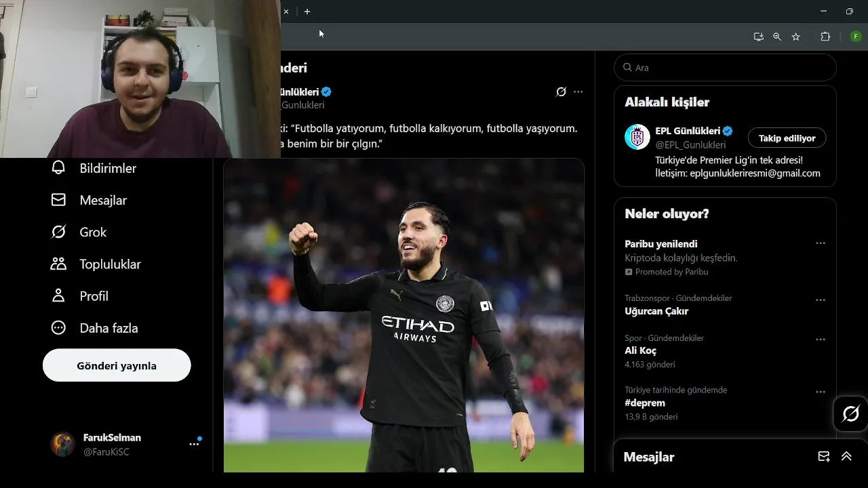The image size is (868, 488).
Task: Click the Grok icon on the post
Action: (561, 91)
